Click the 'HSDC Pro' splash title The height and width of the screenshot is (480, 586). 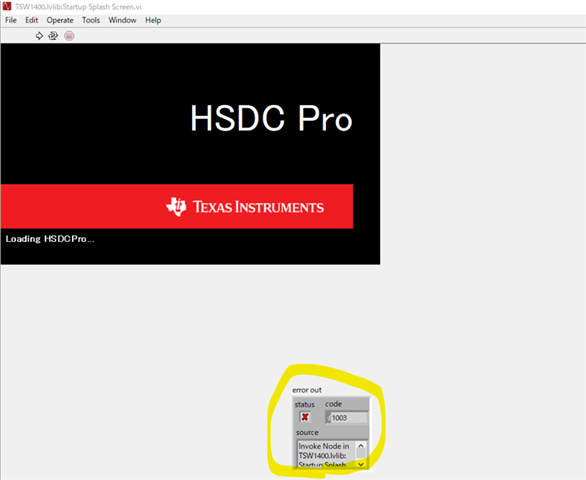pyautogui.click(x=271, y=118)
